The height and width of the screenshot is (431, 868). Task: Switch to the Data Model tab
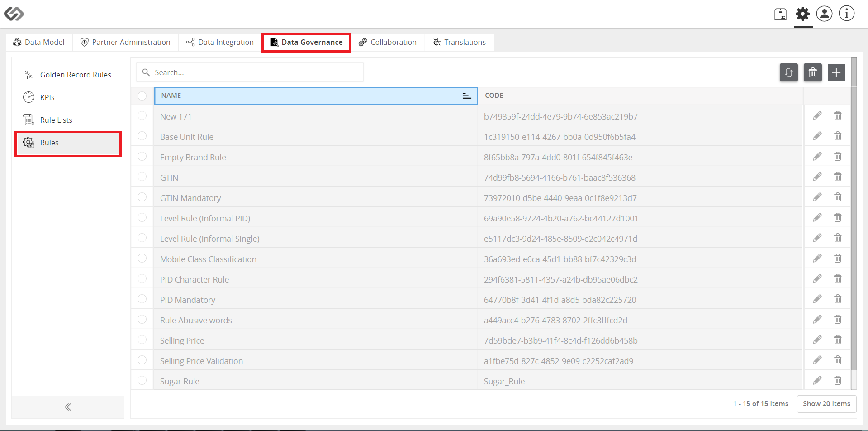[39, 42]
